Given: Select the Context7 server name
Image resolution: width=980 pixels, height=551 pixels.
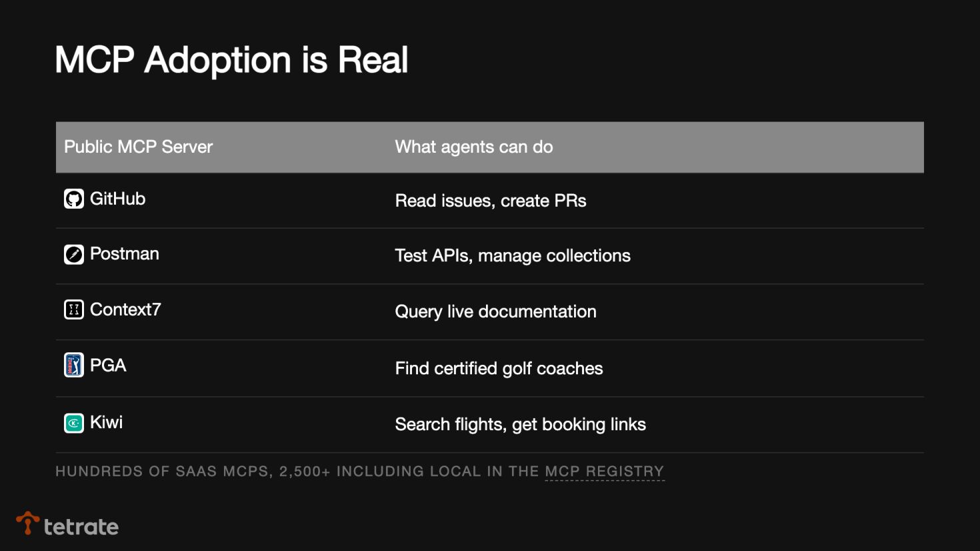Looking at the screenshot, I should click(x=125, y=310).
